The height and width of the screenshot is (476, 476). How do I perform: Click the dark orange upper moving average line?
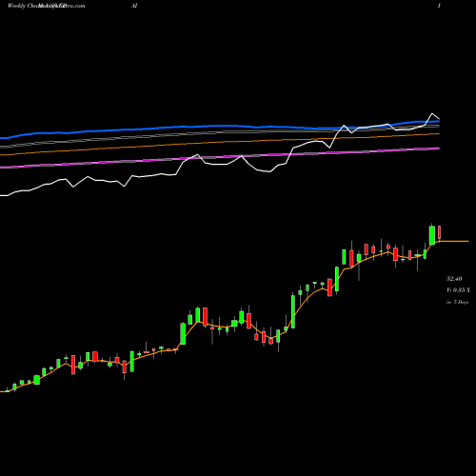tap(222, 142)
